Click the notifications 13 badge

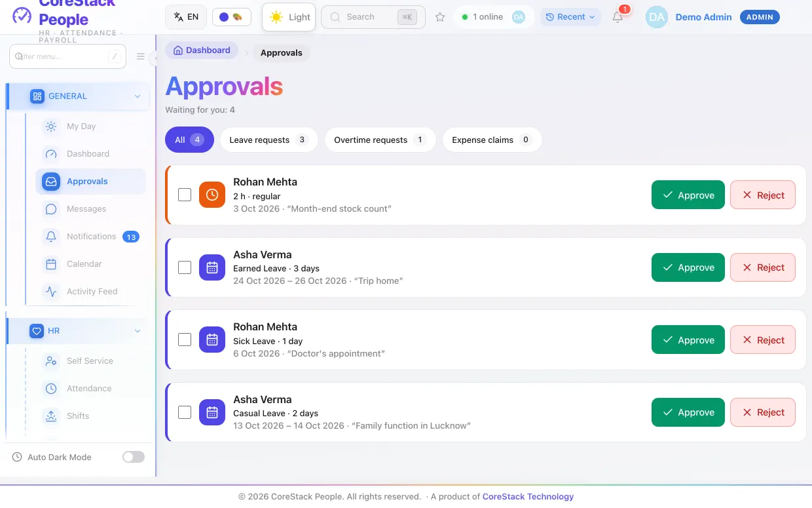pyautogui.click(x=131, y=237)
